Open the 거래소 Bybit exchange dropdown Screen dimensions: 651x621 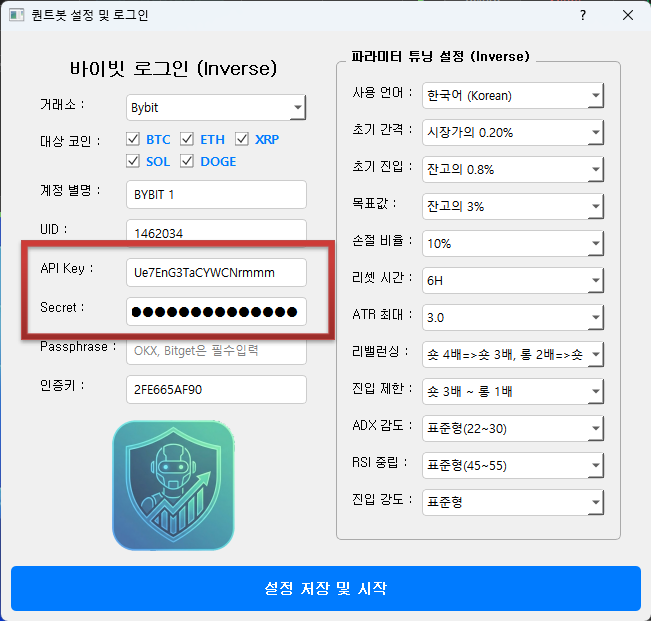(x=216, y=107)
